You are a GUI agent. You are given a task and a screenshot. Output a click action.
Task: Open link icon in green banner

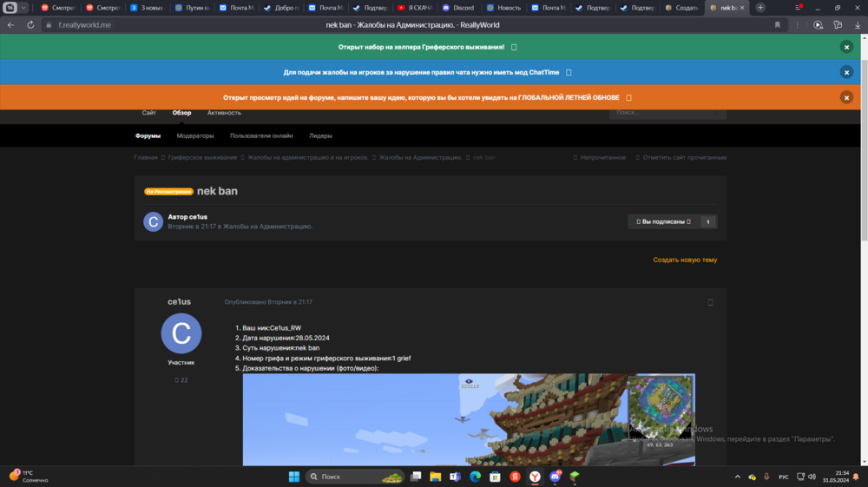click(514, 47)
